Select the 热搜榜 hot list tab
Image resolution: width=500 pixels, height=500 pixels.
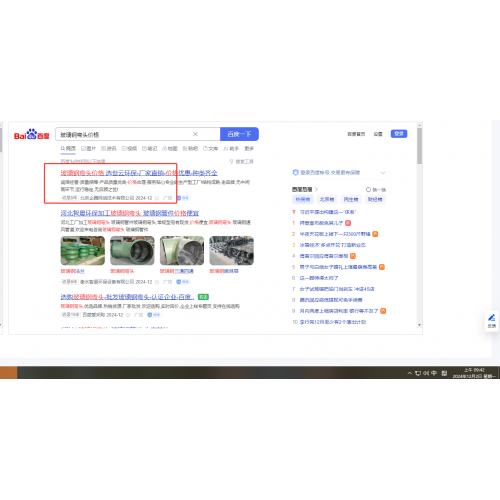click(303, 199)
